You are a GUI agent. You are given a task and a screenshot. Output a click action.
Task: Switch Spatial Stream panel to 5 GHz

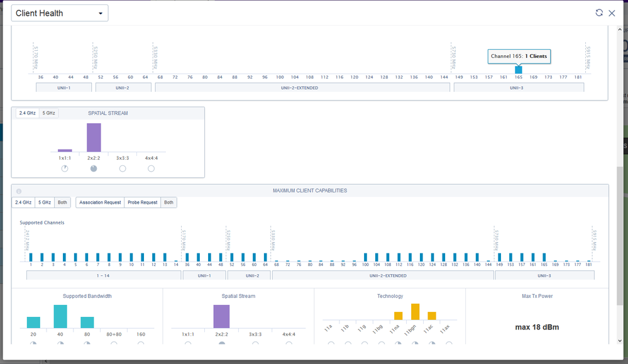(49, 113)
